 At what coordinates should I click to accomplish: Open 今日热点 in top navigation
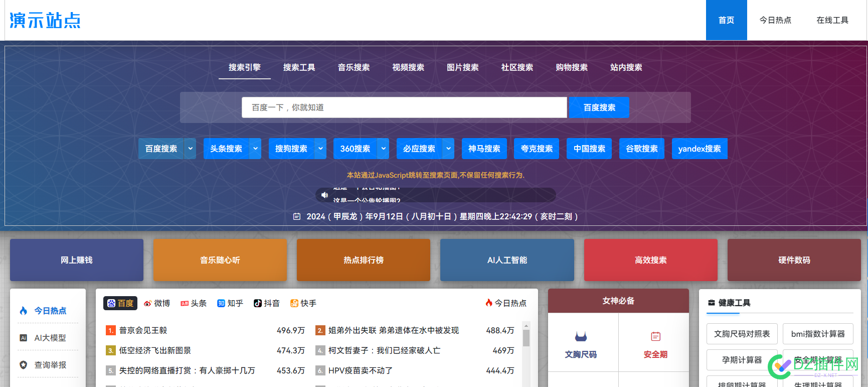pos(775,20)
